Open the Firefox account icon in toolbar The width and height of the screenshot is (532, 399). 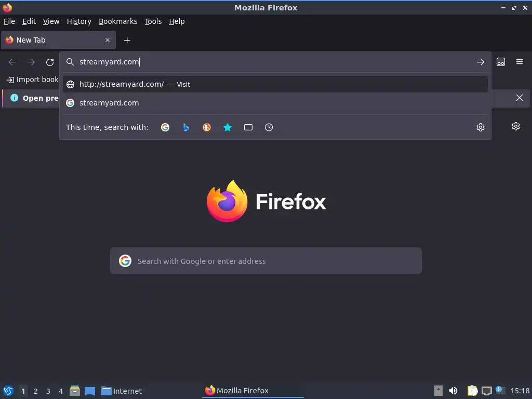coord(501,62)
